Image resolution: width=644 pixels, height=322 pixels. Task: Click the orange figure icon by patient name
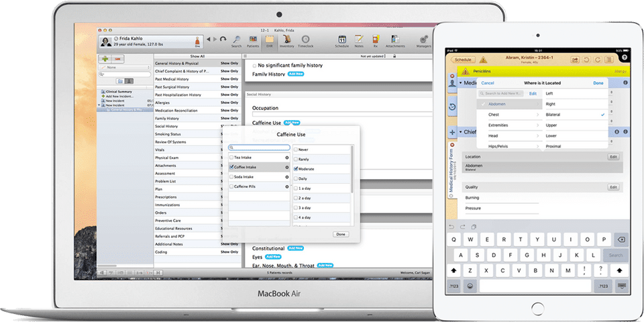coord(197,42)
